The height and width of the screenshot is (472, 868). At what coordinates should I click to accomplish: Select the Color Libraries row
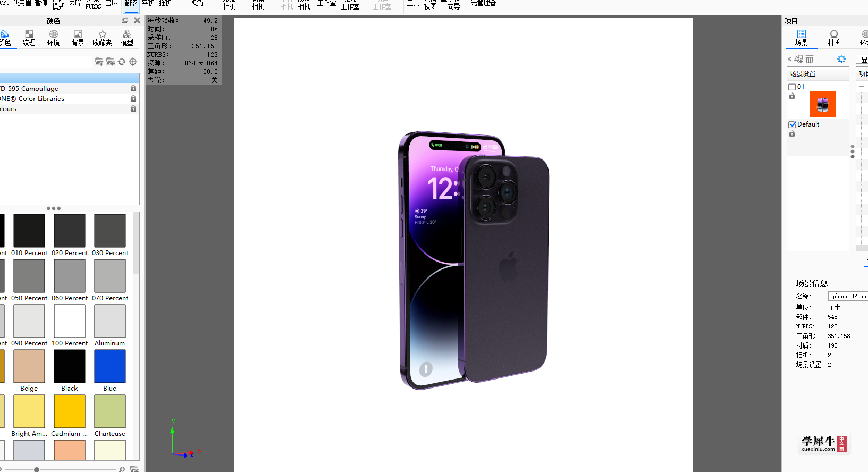(70, 99)
